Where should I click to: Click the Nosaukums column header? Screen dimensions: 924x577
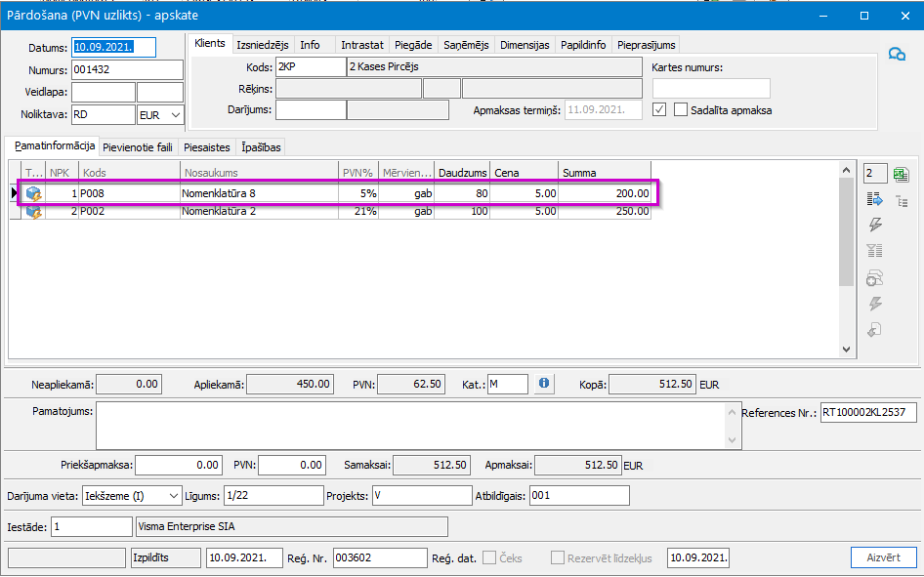coord(259,173)
